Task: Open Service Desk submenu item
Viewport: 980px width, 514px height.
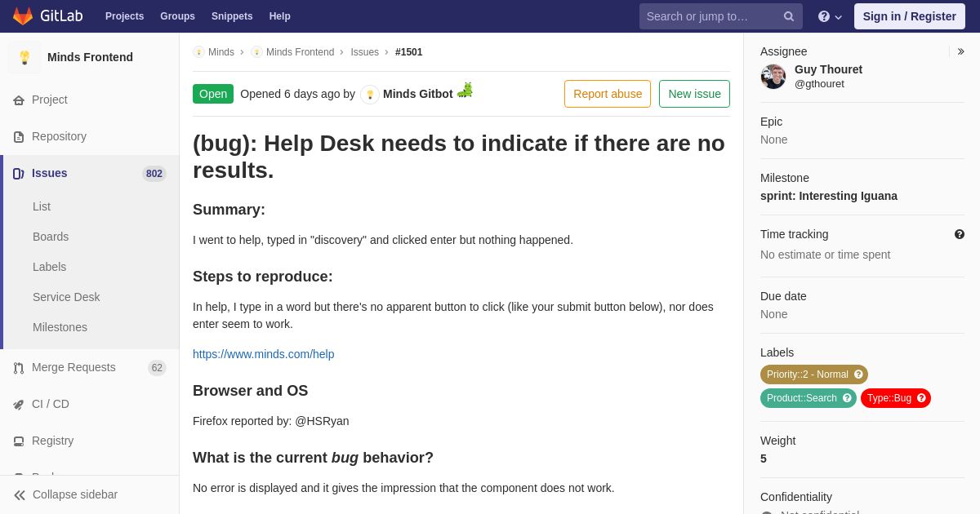Action: click(66, 297)
